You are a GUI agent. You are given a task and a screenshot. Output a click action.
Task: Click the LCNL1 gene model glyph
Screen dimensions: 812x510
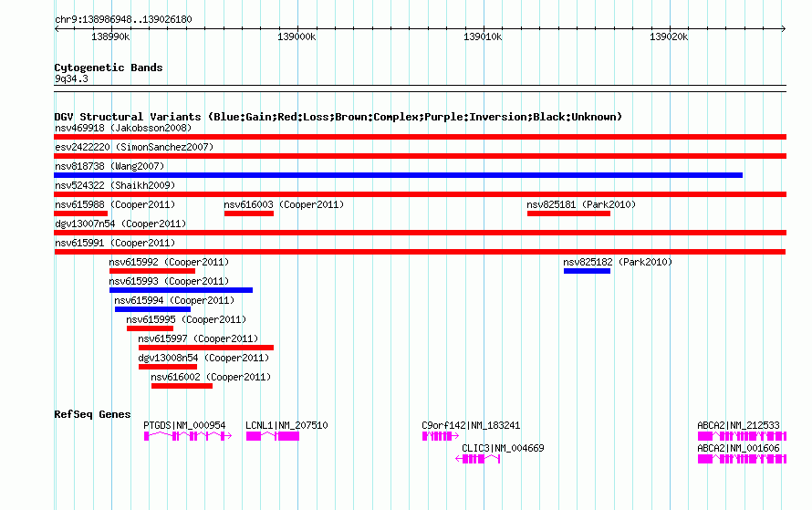tap(273, 436)
